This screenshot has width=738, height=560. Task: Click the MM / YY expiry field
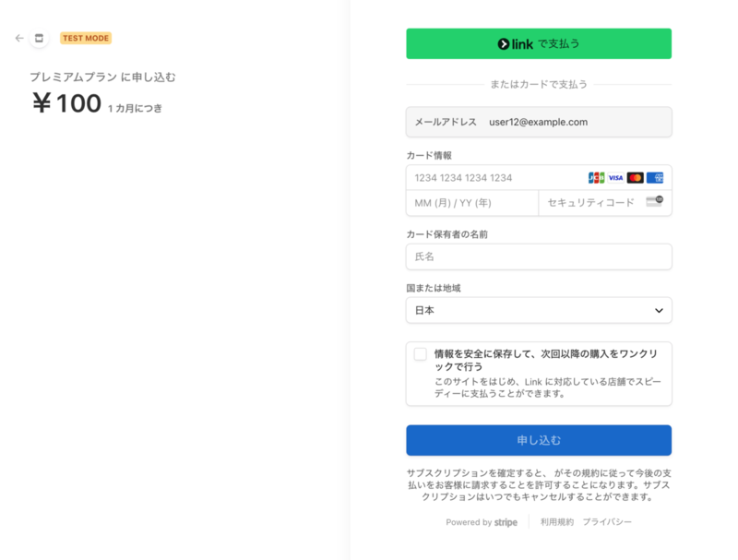472,203
